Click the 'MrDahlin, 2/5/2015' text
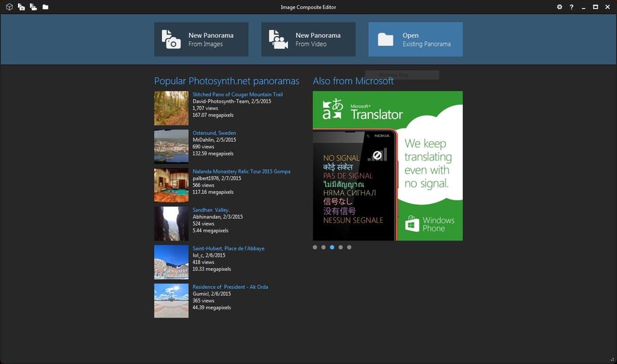 tap(214, 140)
